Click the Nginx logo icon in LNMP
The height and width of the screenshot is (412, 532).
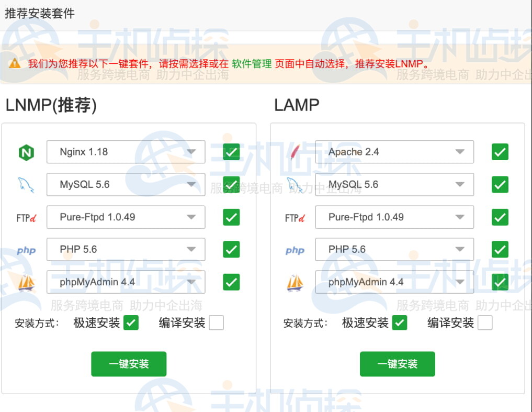[26, 152]
